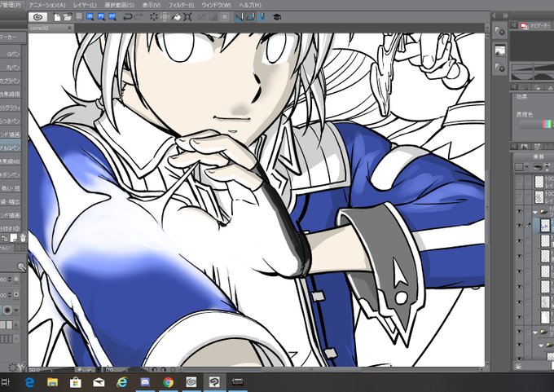The image size is (554, 392).
Task: Click the delete sub tool trash icon
Action: tap(23, 238)
